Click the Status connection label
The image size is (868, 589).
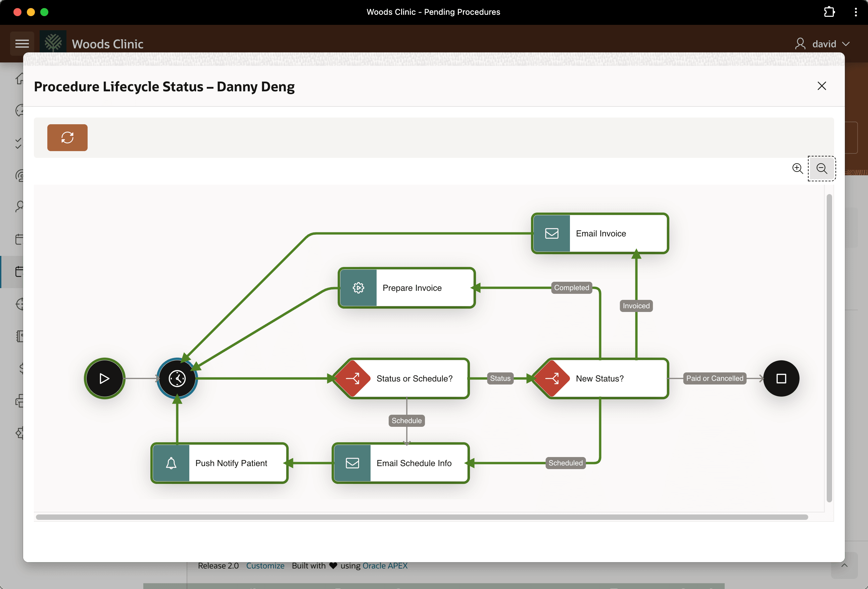pyautogui.click(x=500, y=378)
